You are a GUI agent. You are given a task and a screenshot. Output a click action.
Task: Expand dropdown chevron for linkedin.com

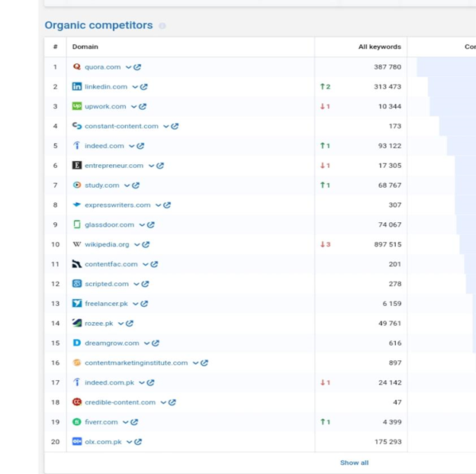(x=135, y=87)
